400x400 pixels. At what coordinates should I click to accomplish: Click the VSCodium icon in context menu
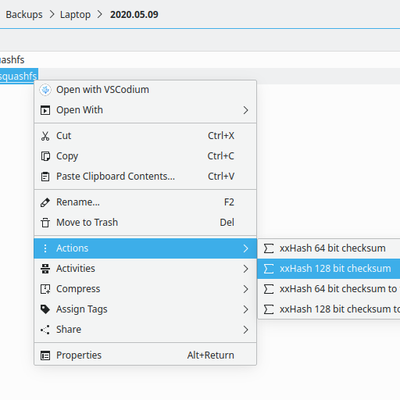click(x=45, y=90)
